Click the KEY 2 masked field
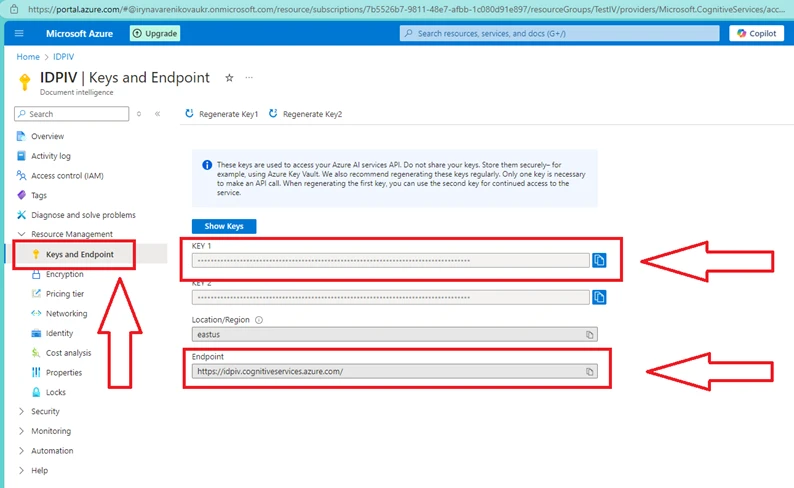 point(390,297)
